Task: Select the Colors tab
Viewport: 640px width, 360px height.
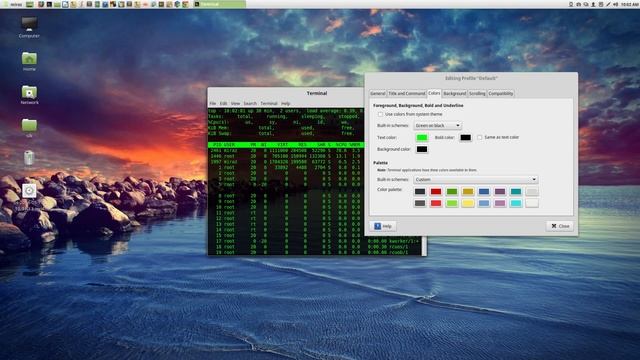Action: click(434, 93)
